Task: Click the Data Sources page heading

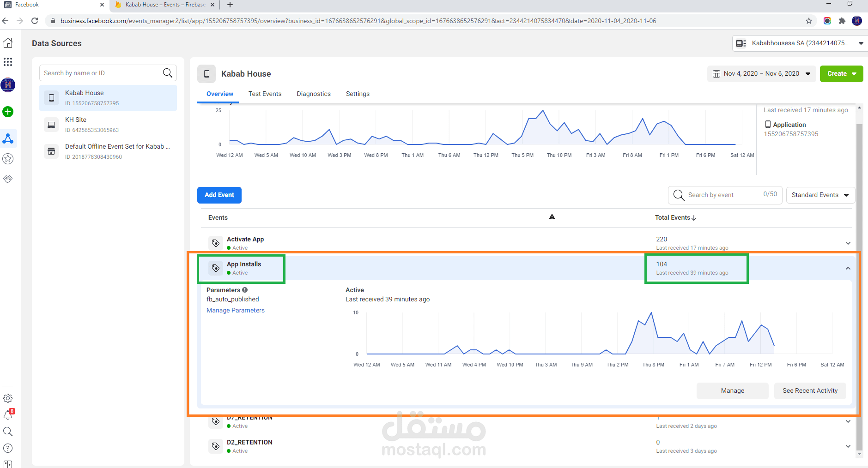Action: coord(57,43)
